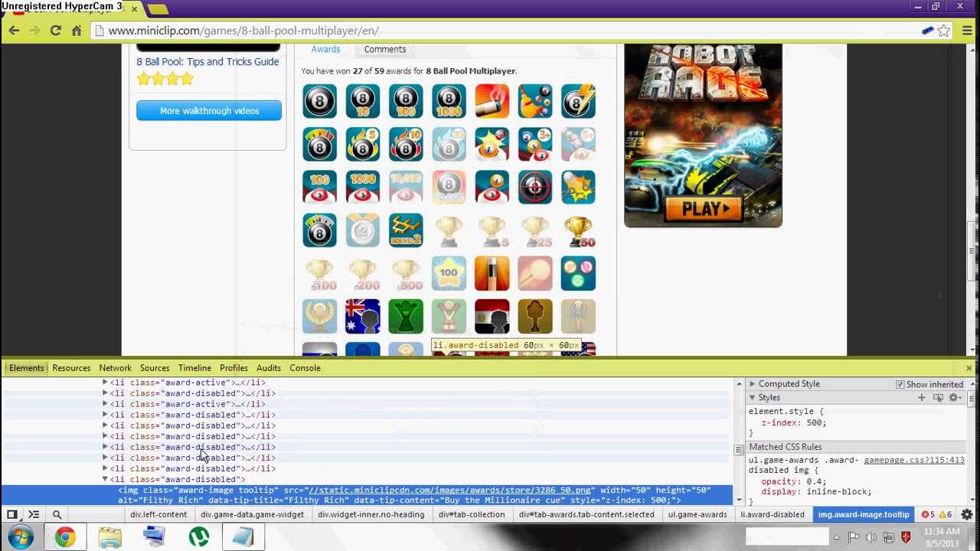
Task: Open the Chrome menu icon
Action: [966, 31]
